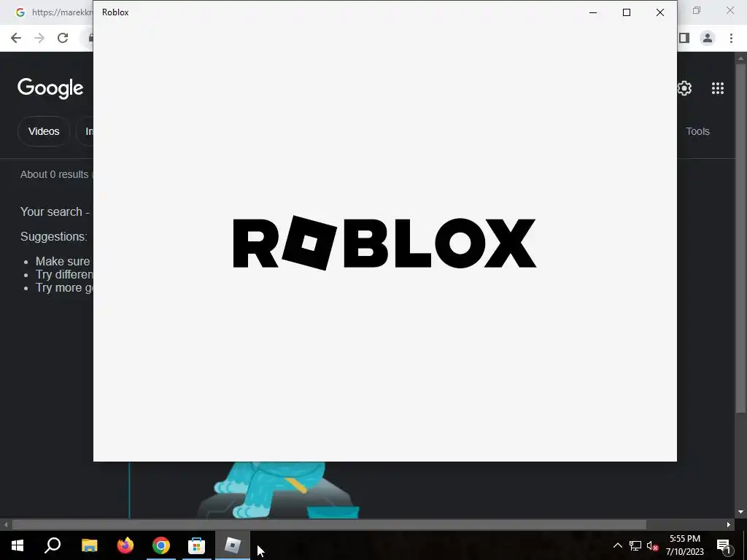Open the Tools option on Google
Image resolution: width=747 pixels, height=560 pixels.
click(x=697, y=131)
